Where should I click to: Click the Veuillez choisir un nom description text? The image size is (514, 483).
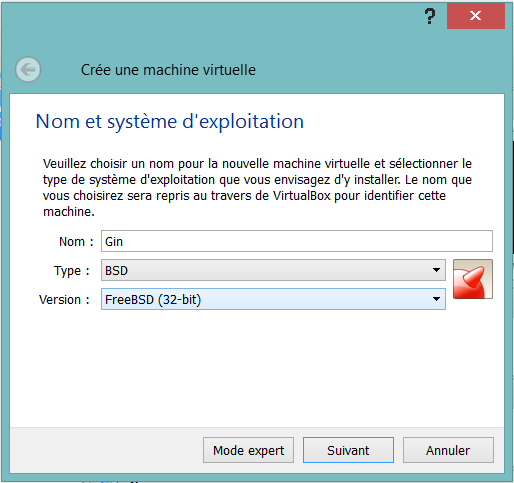(x=257, y=187)
